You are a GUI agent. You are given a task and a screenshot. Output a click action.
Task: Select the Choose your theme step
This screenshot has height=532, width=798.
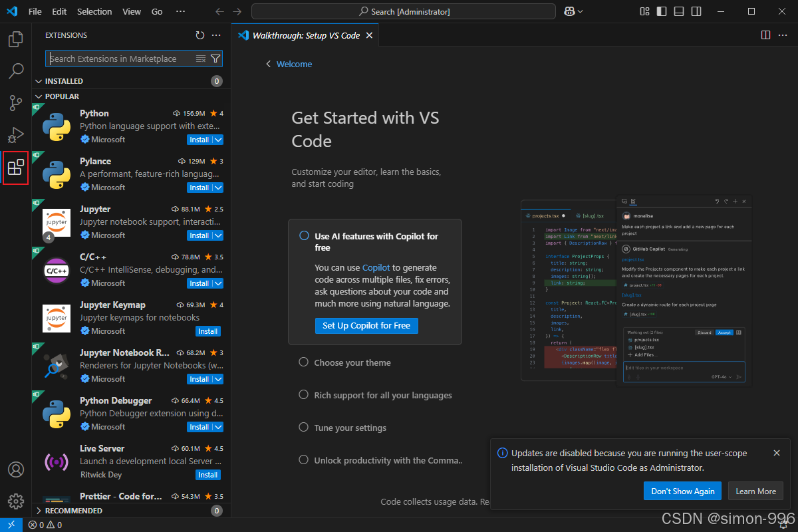pos(344,362)
